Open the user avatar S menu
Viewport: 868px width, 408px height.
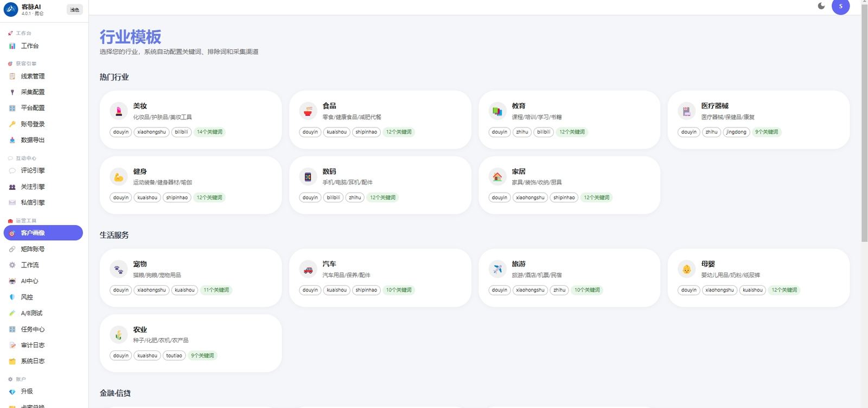coord(841,7)
